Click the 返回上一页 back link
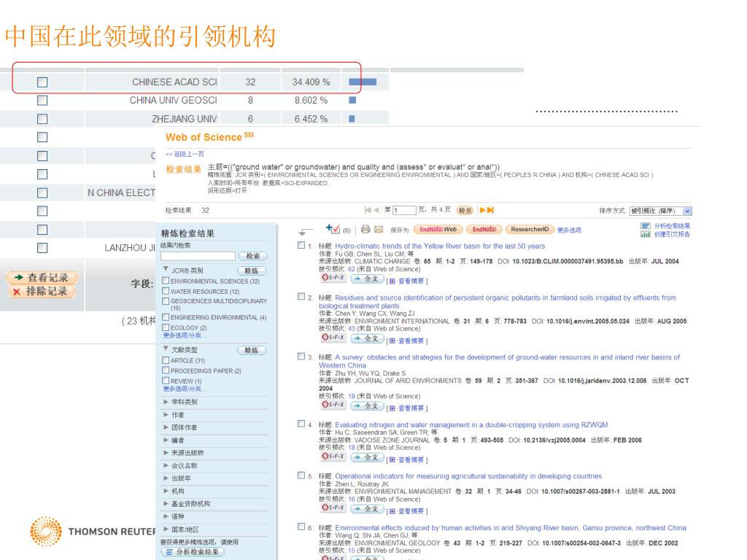 coord(185,154)
